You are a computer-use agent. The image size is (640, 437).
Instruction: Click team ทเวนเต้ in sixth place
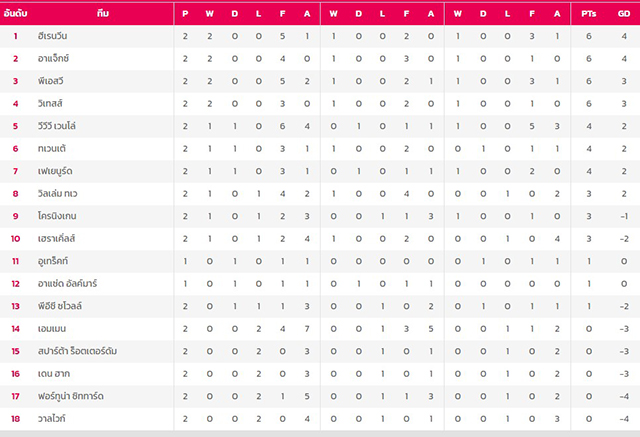pos(52,149)
